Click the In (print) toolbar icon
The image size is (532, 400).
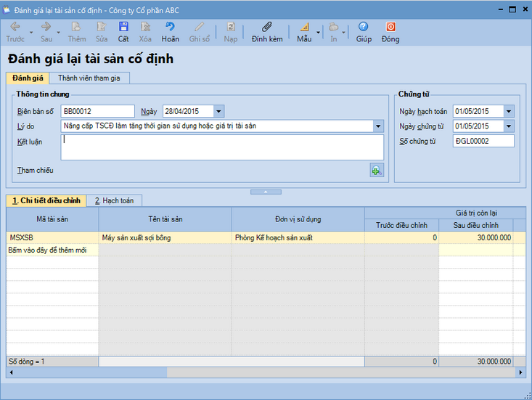tap(334, 27)
